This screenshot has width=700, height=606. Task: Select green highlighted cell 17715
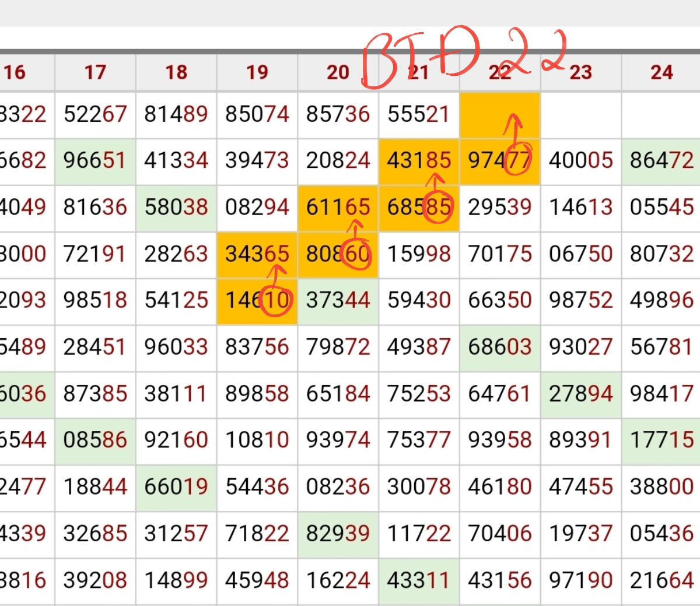coord(661,440)
